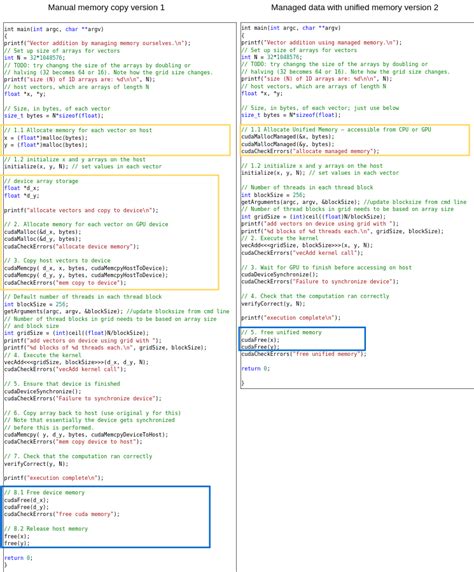Click cudaCheckErrors("allocate managed memory") line
This screenshot has width=474, height=572.
(x=310, y=151)
